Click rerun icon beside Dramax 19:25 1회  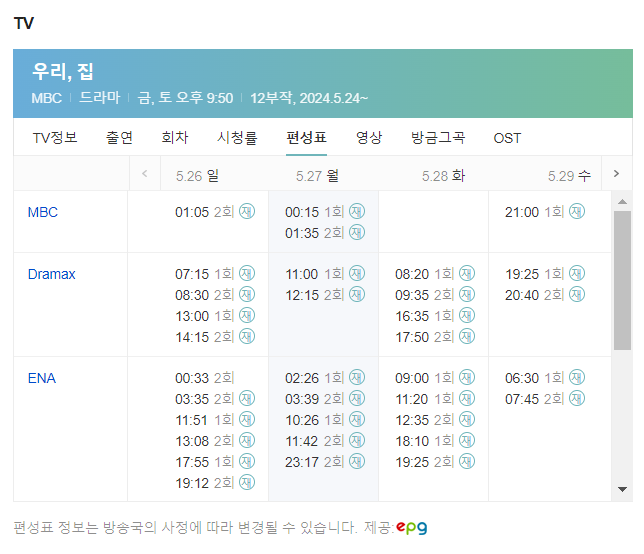point(577,274)
